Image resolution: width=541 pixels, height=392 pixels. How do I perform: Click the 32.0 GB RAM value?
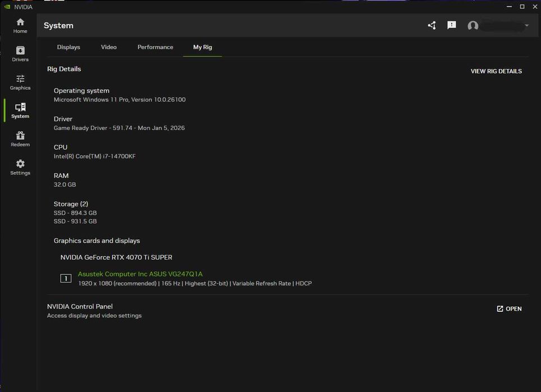(65, 185)
